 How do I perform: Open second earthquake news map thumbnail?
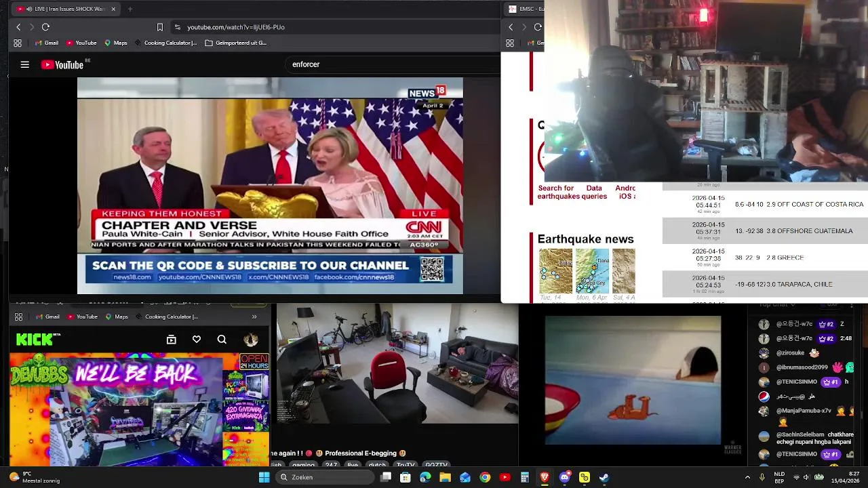[x=592, y=271]
